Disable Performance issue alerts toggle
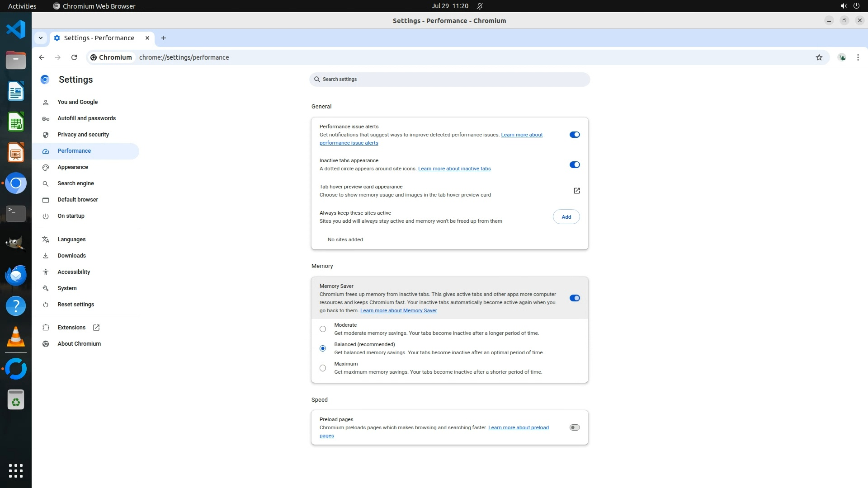This screenshot has height=488, width=868. click(574, 135)
